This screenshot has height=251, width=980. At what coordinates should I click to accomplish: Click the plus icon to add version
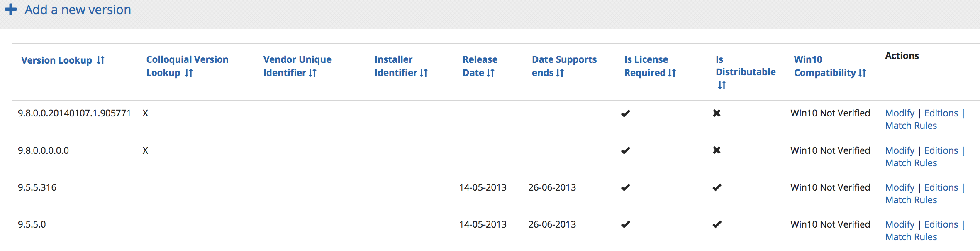(x=11, y=10)
